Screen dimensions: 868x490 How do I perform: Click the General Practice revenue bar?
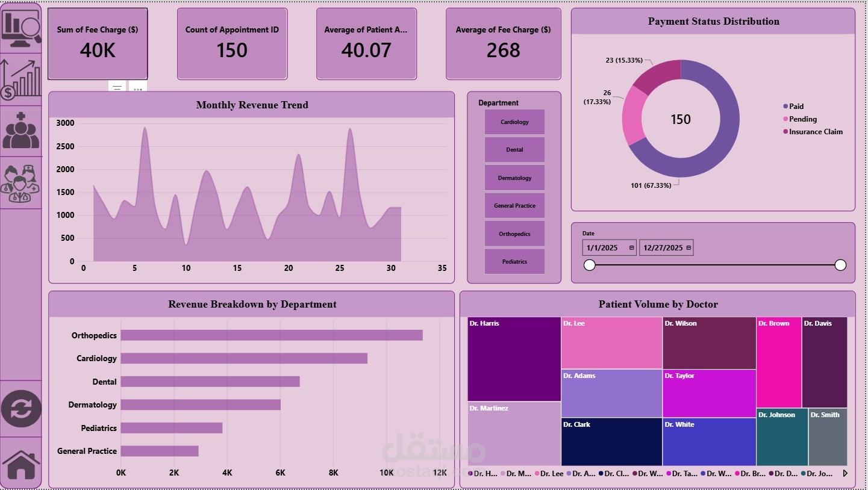pyautogui.click(x=160, y=451)
